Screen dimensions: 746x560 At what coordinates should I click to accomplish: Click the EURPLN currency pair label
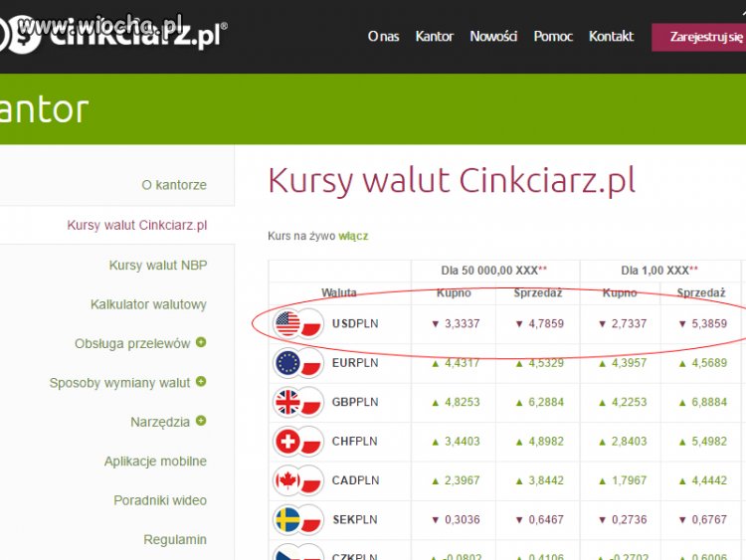[x=355, y=363]
